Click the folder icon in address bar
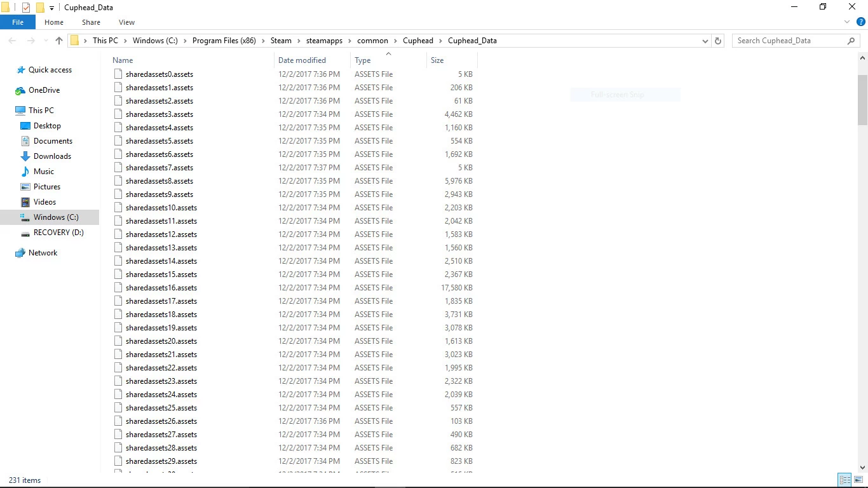 point(74,41)
